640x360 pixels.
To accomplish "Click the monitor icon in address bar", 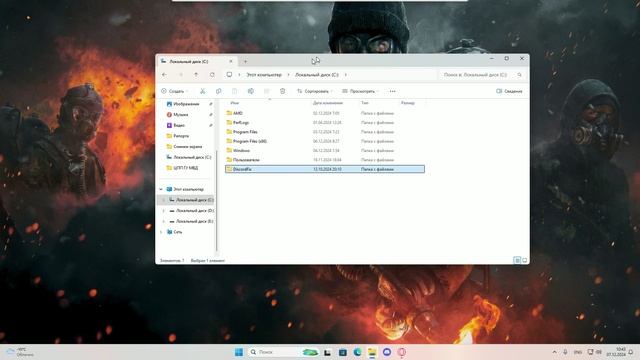I will (229, 75).
